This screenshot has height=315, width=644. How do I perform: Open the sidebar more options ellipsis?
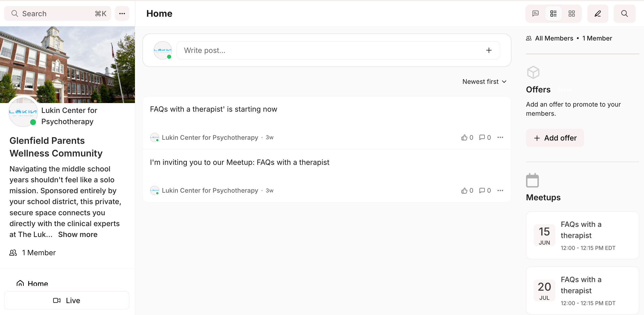tap(122, 14)
